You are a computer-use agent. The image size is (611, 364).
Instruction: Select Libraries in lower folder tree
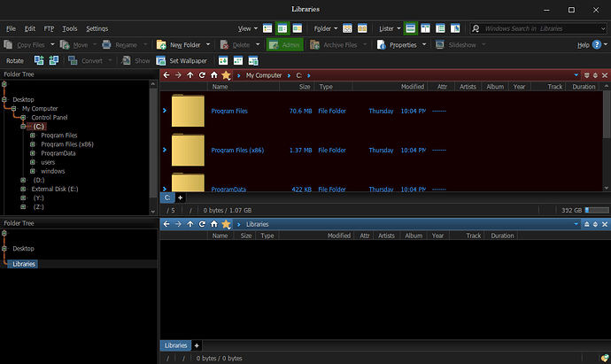point(24,264)
